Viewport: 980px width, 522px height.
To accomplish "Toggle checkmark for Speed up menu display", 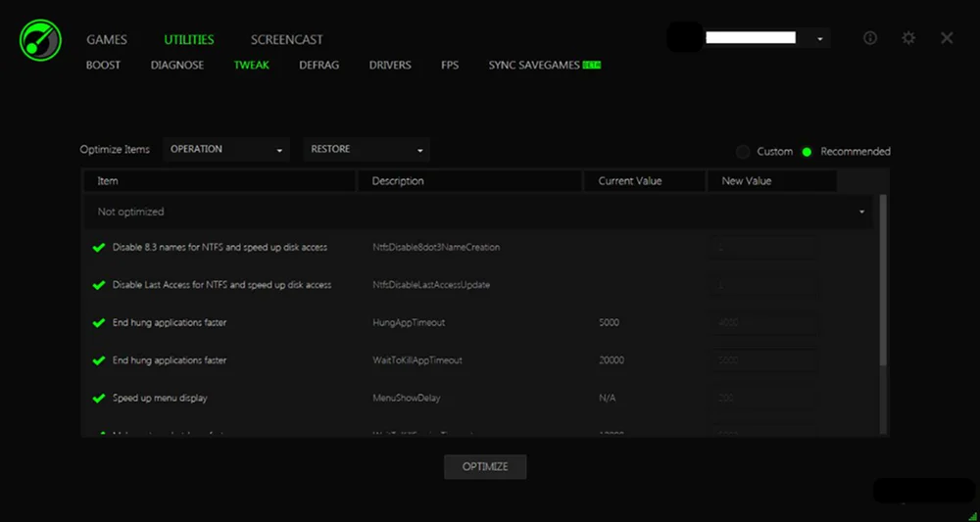I will tap(98, 399).
